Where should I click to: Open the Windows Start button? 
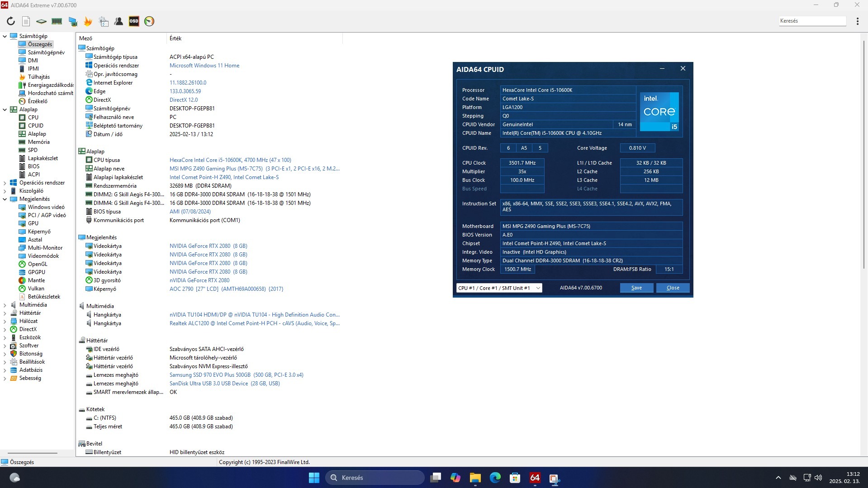314,478
